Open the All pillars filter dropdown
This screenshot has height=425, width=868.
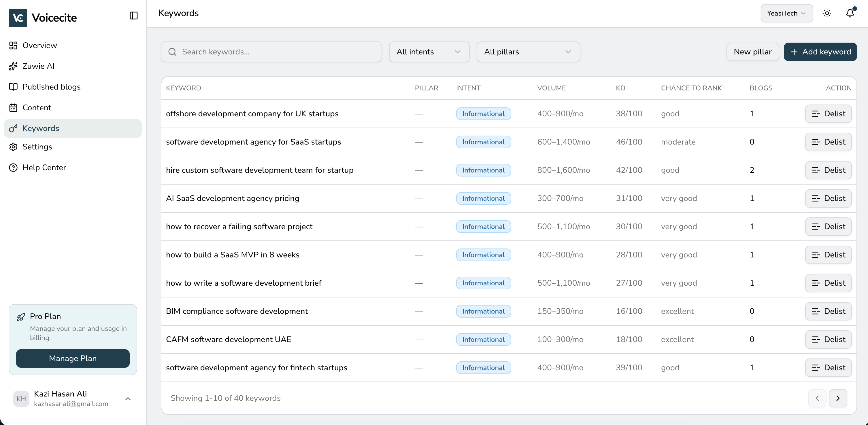coord(528,52)
